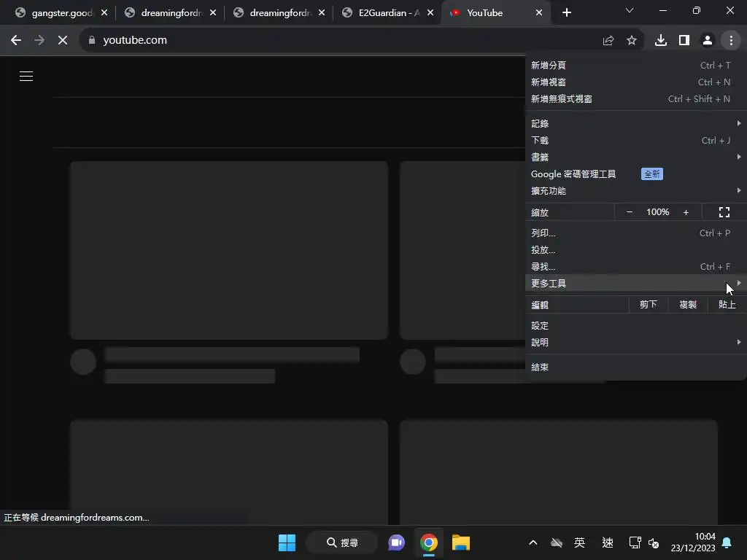This screenshot has height=560, width=747.
Task: Open File Explorer from taskbar
Action: tap(461, 542)
